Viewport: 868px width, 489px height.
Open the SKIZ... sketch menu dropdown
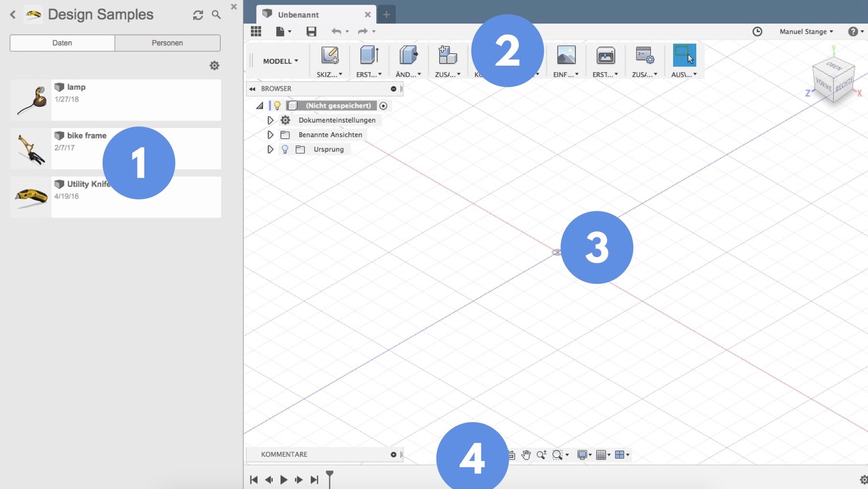[x=329, y=74]
